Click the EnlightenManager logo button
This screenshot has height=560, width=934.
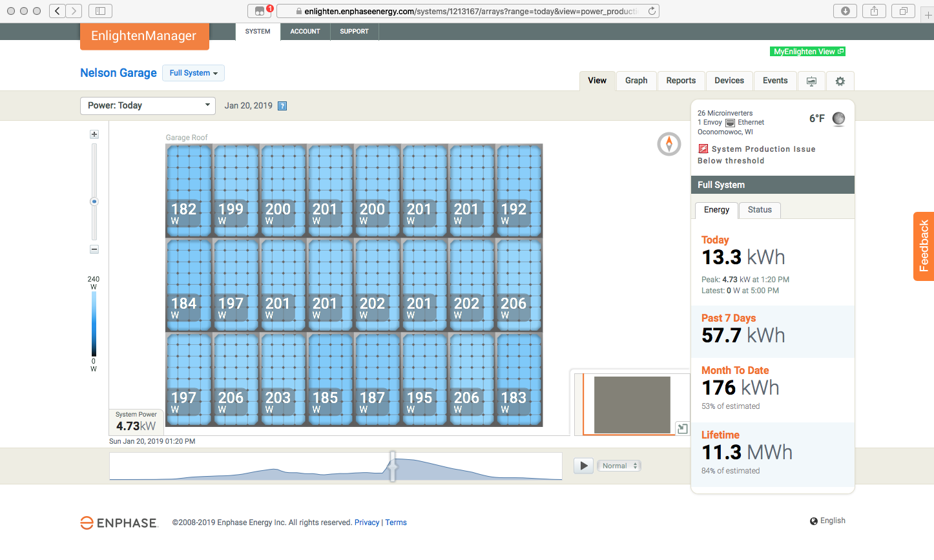[x=144, y=36]
